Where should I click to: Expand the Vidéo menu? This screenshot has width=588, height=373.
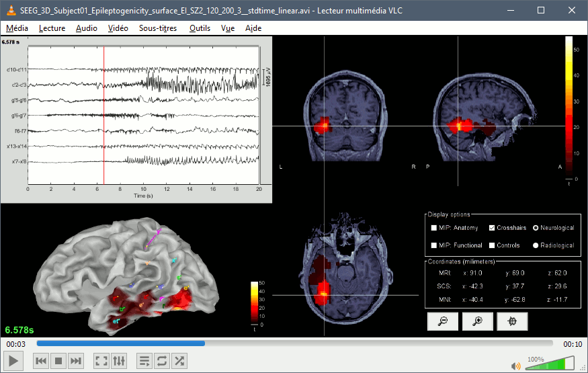coord(118,28)
